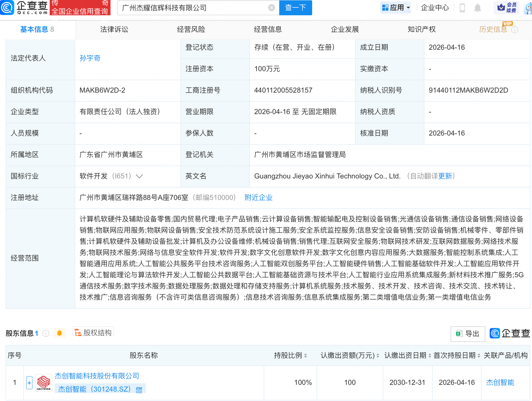Screen dimensions: 532x401
Task: Open the mobile phone app icon
Action: click(462, 8)
